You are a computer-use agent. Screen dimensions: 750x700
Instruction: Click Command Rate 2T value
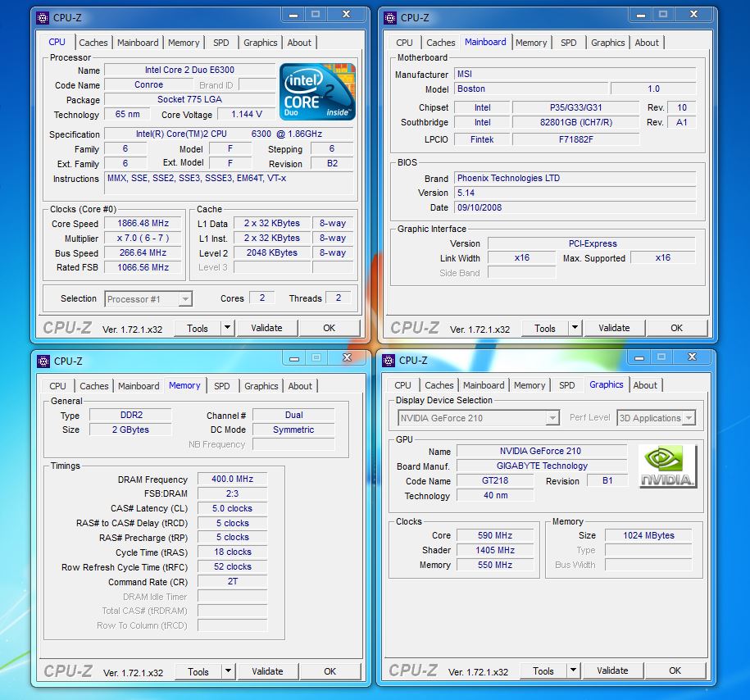point(232,581)
